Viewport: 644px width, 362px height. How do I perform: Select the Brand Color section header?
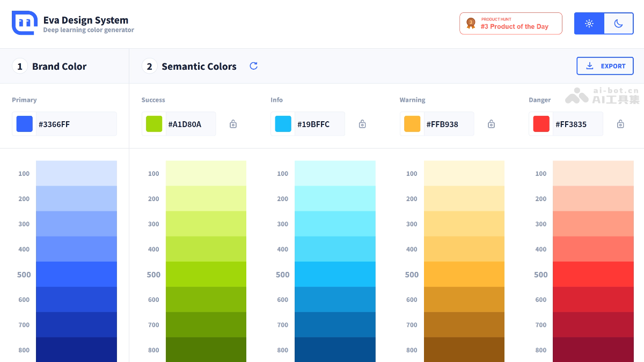[x=59, y=66]
